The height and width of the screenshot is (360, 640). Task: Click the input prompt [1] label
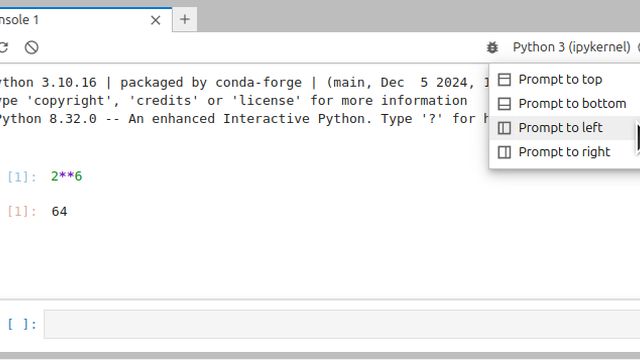click(x=22, y=177)
